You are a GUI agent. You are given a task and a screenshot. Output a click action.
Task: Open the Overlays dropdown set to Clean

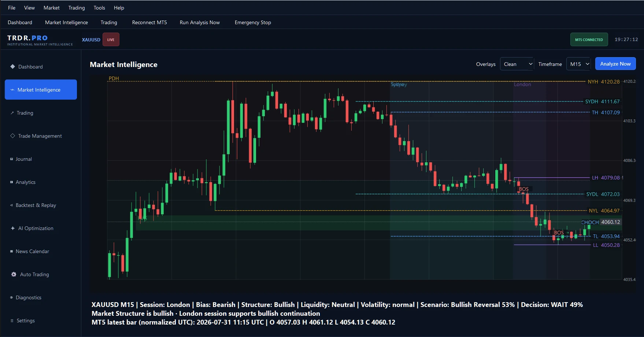(517, 64)
